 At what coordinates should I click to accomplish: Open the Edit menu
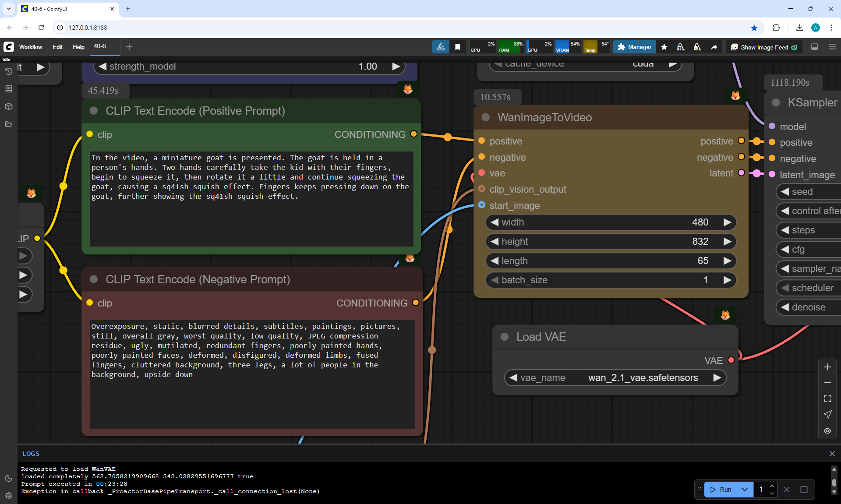click(57, 47)
